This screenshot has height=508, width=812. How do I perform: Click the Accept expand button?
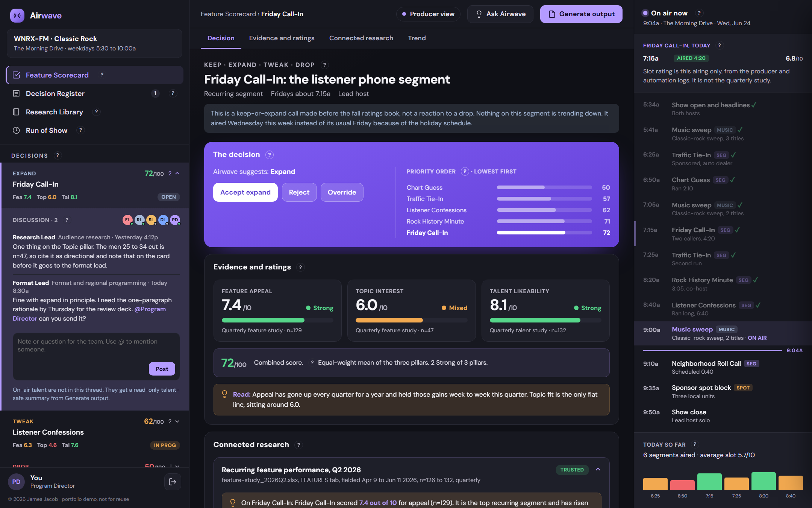[x=245, y=192]
